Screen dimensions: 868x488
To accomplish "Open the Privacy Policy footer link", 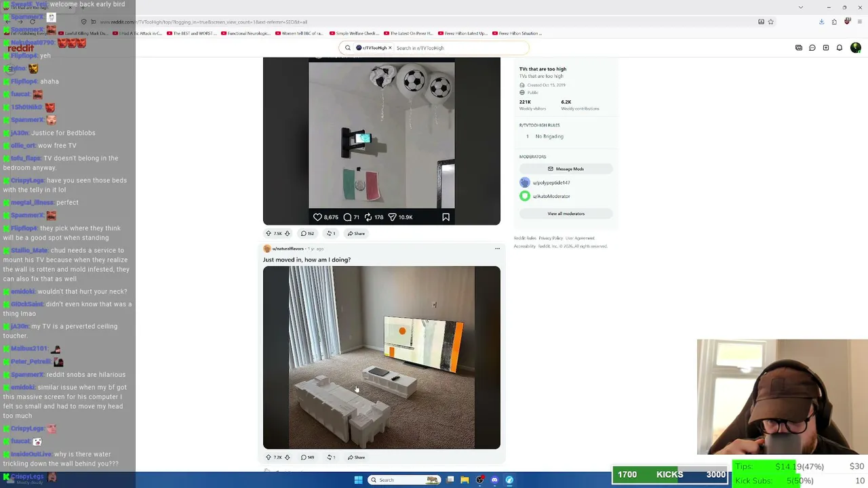I will pos(551,238).
